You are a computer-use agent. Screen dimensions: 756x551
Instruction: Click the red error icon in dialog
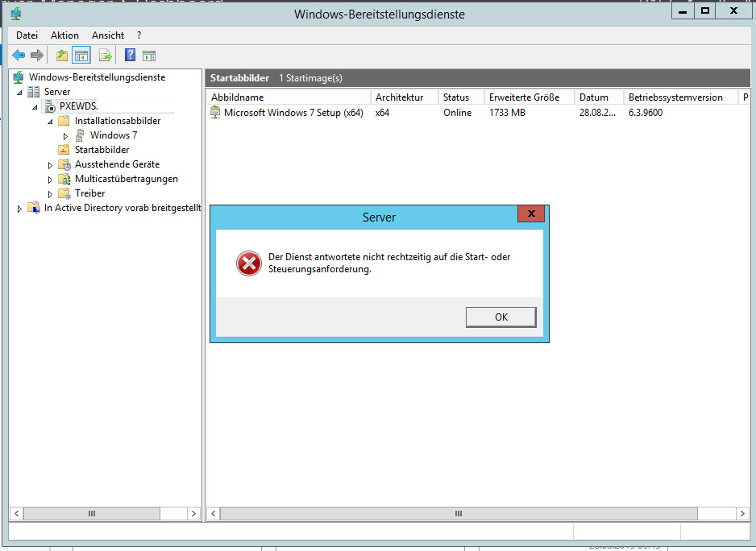pyautogui.click(x=249, y=263)
